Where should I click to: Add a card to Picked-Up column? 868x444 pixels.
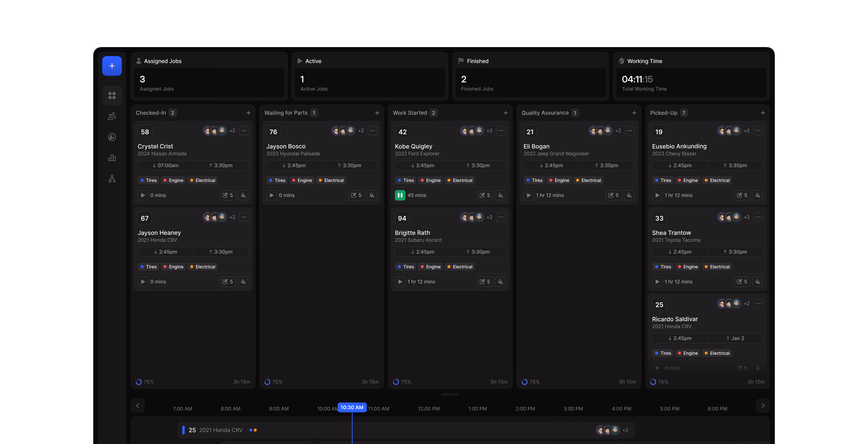tap(763, 113)
